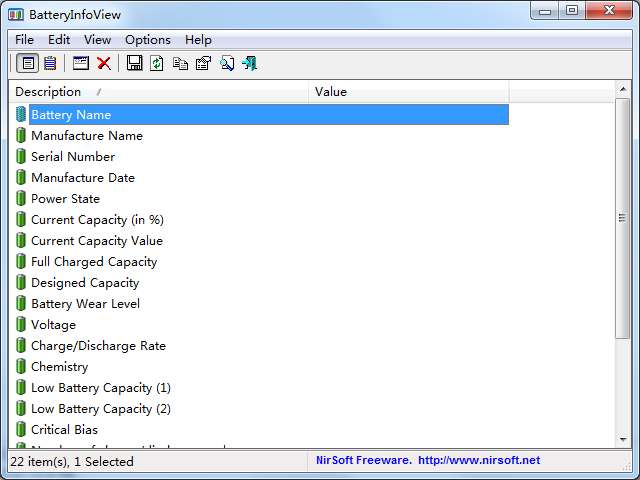Click the floppy disk Save icon
This screenshot has height=480, width=640.
135,63
